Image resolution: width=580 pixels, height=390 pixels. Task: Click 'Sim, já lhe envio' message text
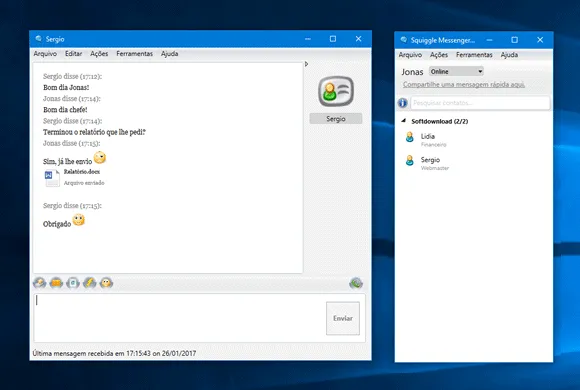67,161
